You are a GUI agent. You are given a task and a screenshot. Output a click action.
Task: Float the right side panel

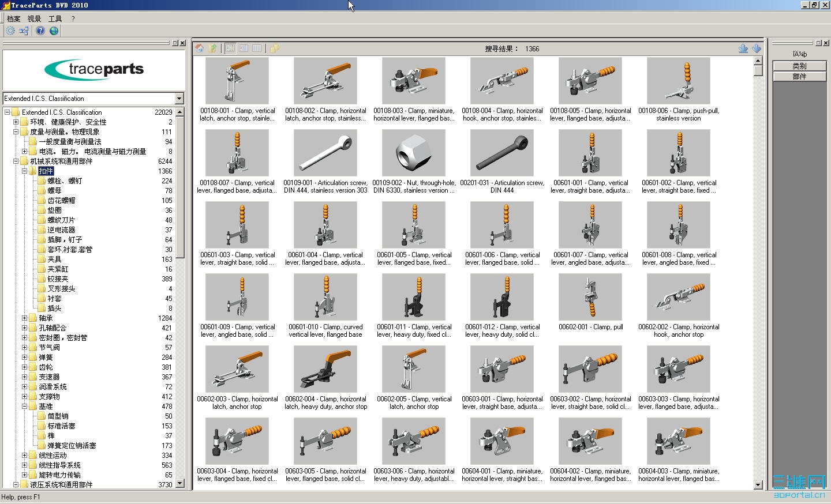pos(818,43)
